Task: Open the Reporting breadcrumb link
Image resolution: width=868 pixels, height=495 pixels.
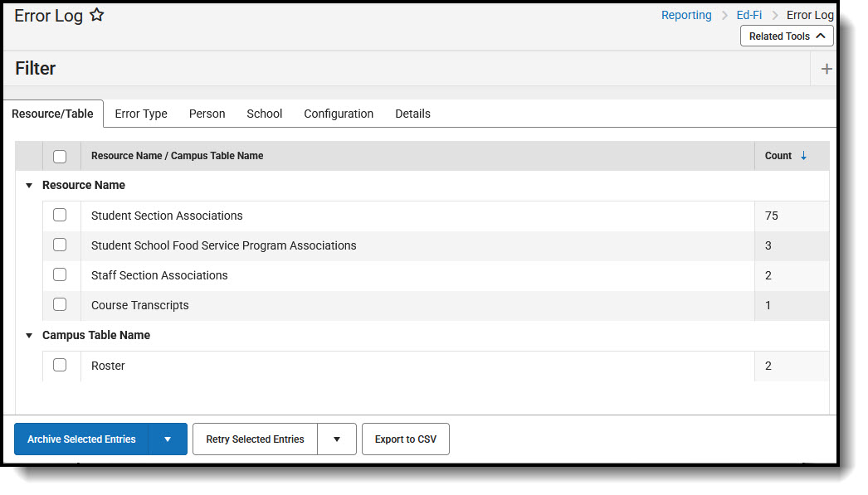Action: tap(686, 14)
